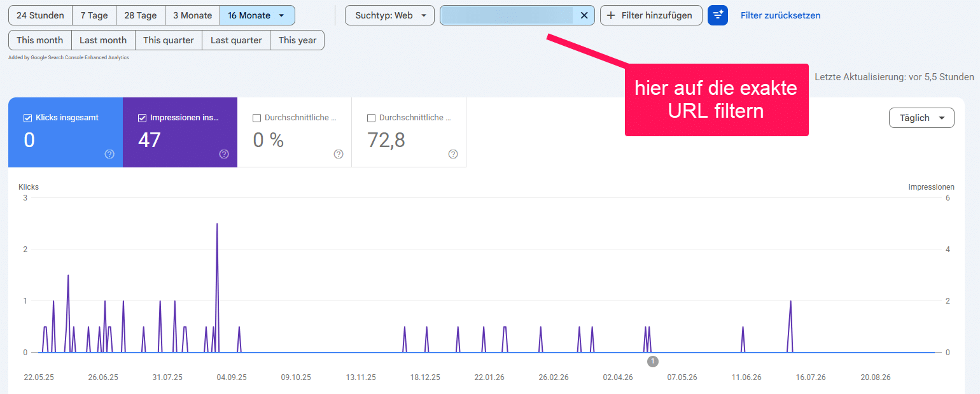Open help icon on 72,8 position card
980x394 pixels.
[453, 154]
